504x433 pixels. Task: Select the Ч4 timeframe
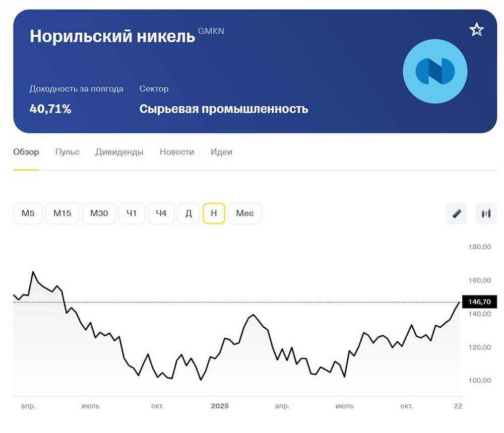(161, 213)
